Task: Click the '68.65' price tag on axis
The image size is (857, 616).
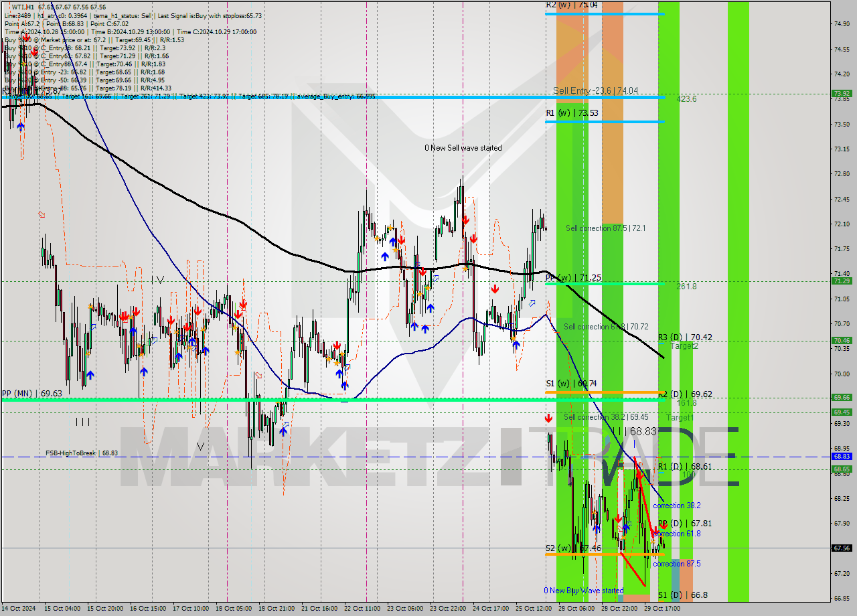Action: pyautogui.click(x=842, y=469)
